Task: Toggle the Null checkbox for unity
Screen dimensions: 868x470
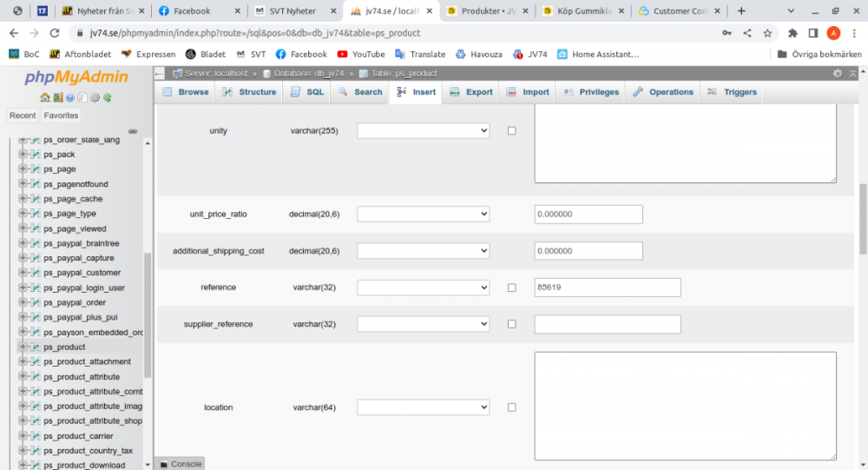Action: [511, 131]
